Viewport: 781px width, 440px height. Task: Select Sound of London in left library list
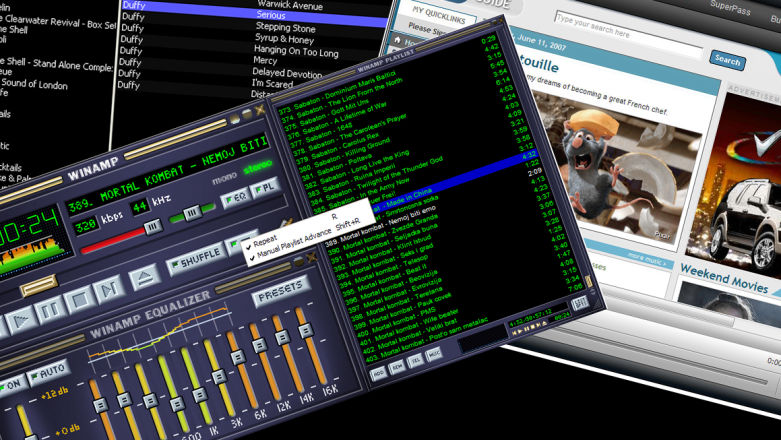coord(34,84)
